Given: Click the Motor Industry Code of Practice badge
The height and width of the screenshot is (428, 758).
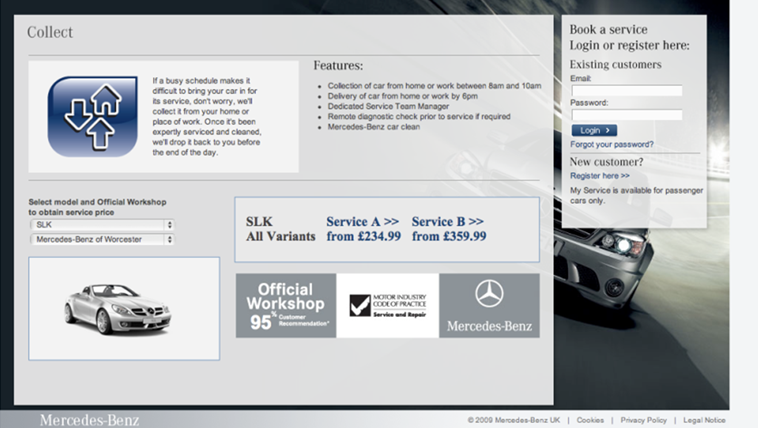Looking at the screenshot, I should click(387, 305).
